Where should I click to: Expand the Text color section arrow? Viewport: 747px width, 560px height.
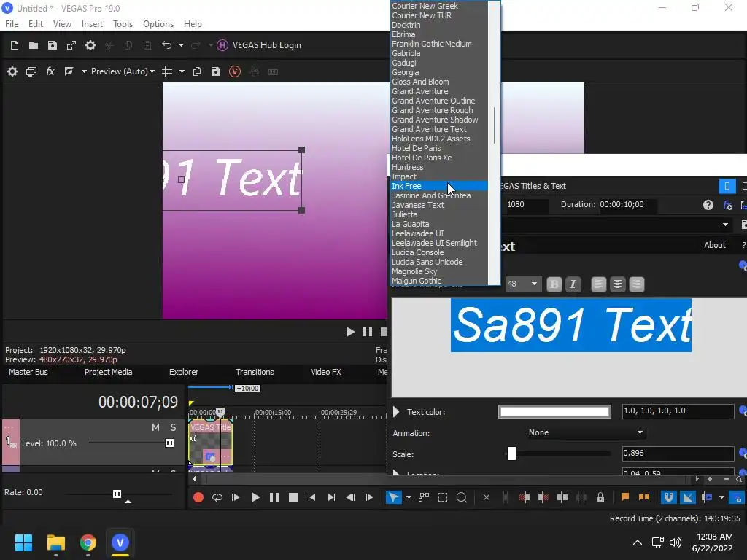396,412
